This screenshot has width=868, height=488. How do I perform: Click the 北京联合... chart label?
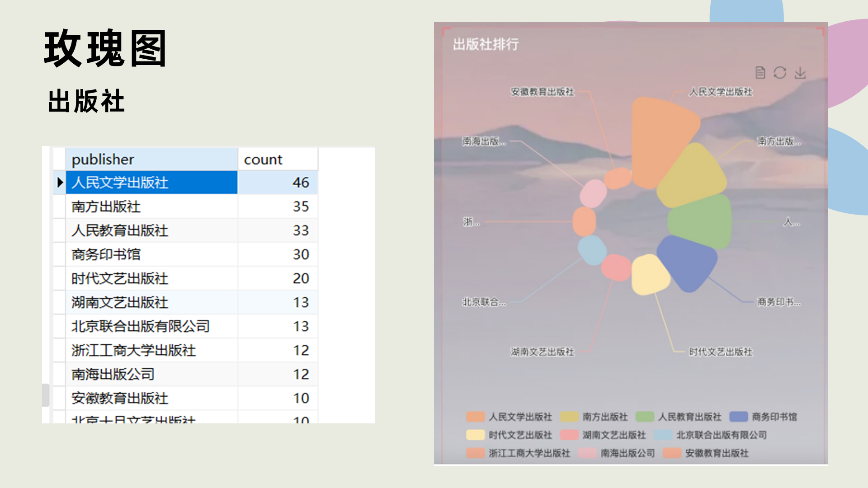(x=484, y=302)
